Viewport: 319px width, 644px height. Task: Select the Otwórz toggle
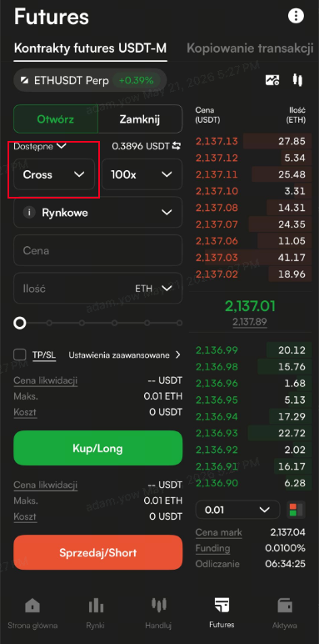pyautogui.click(x=56, y=119)
